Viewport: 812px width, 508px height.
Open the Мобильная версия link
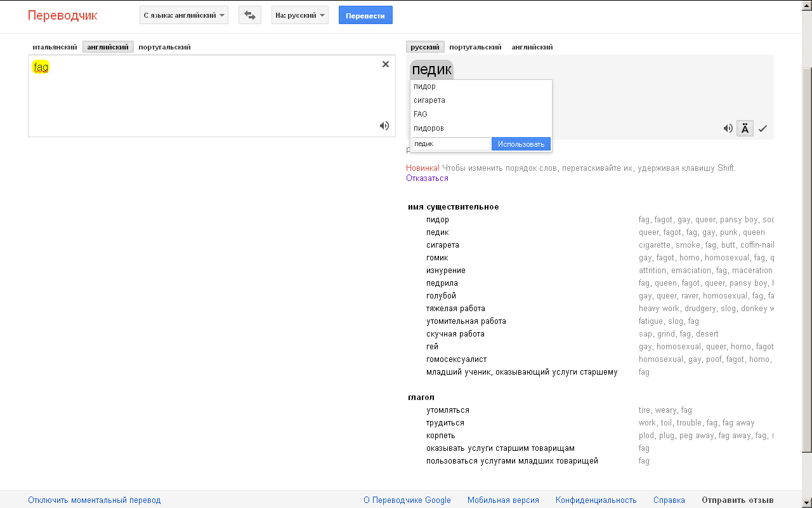[x=503, y=500]
